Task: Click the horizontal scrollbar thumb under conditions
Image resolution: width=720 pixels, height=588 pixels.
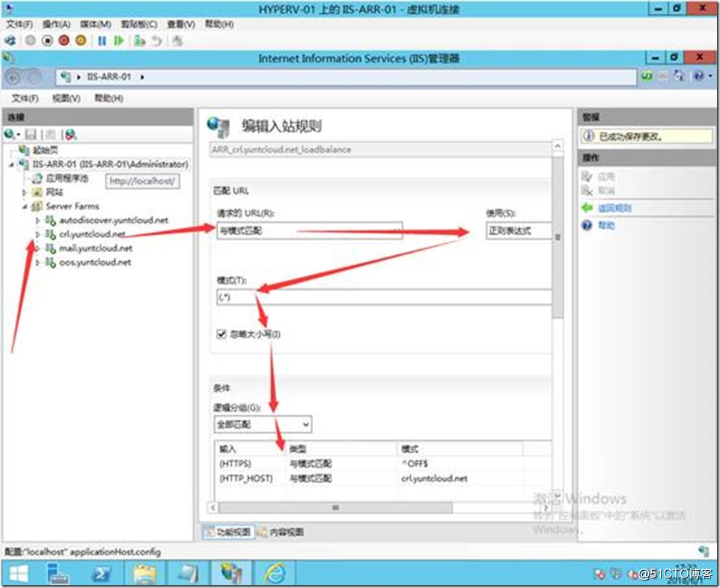Action: click(335, 508)
